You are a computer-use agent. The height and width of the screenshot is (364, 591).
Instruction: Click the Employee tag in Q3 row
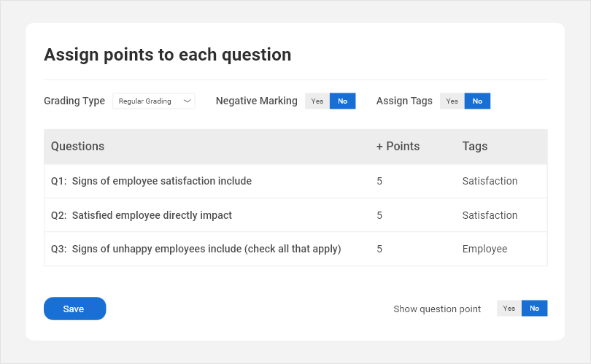484,249
